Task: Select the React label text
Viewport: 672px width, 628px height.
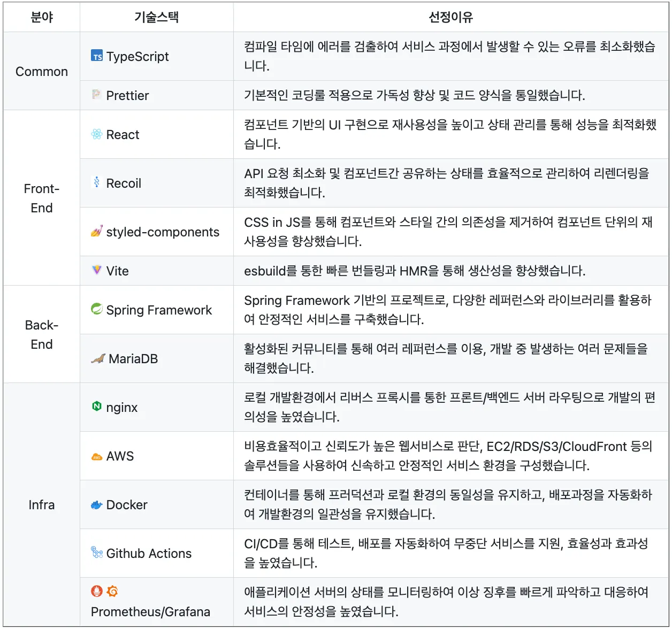Action: (123, 135)
